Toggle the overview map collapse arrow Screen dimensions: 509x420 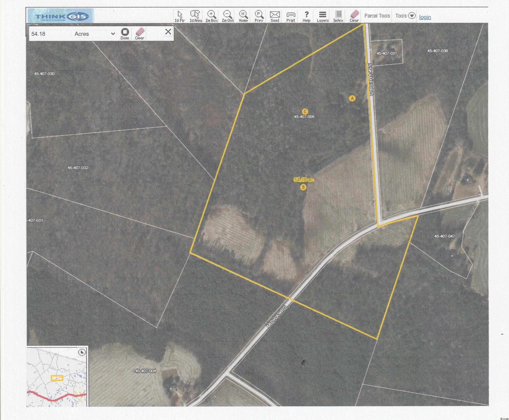[82, 352]
